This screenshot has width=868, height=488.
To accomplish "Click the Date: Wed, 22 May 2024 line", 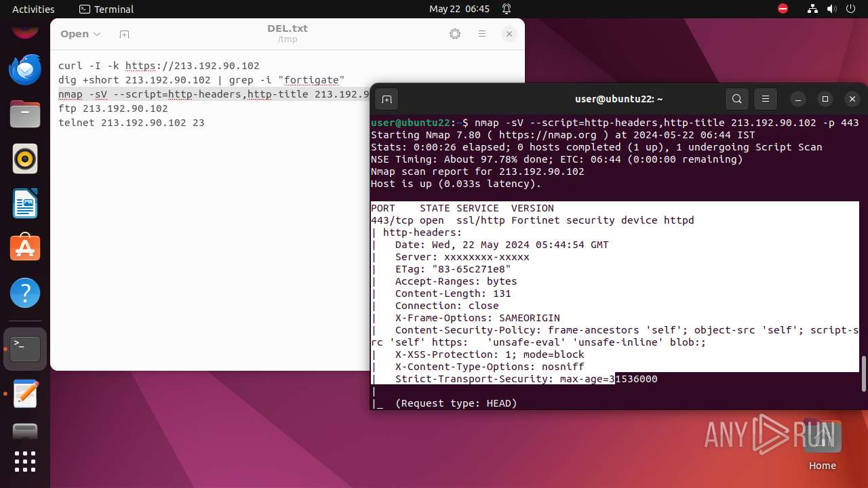I will tap(501, 245).
